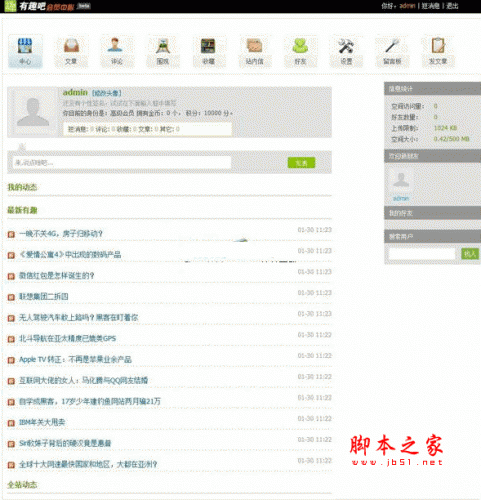Click the change-avatar link next to admin
Image resolution: width=481 pixels, height=500 pixels.
pos(107,93)
